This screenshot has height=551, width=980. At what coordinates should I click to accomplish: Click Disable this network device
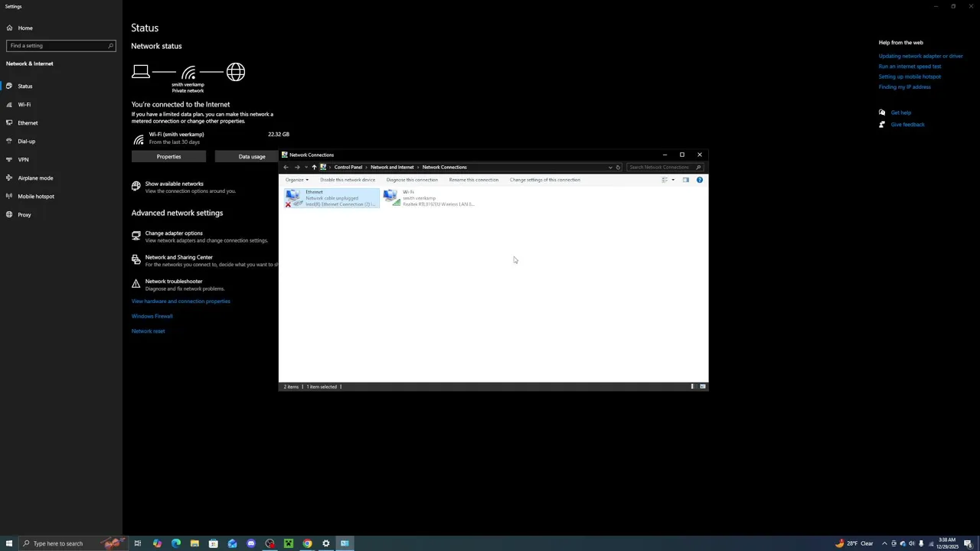click(348, 180)
